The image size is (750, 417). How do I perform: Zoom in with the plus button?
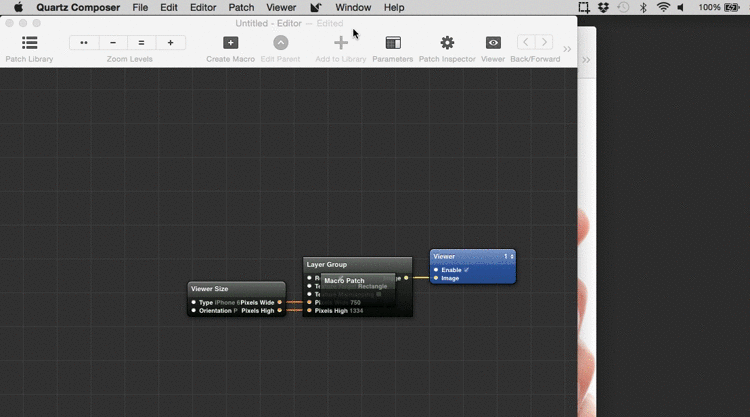pos(171,43)
